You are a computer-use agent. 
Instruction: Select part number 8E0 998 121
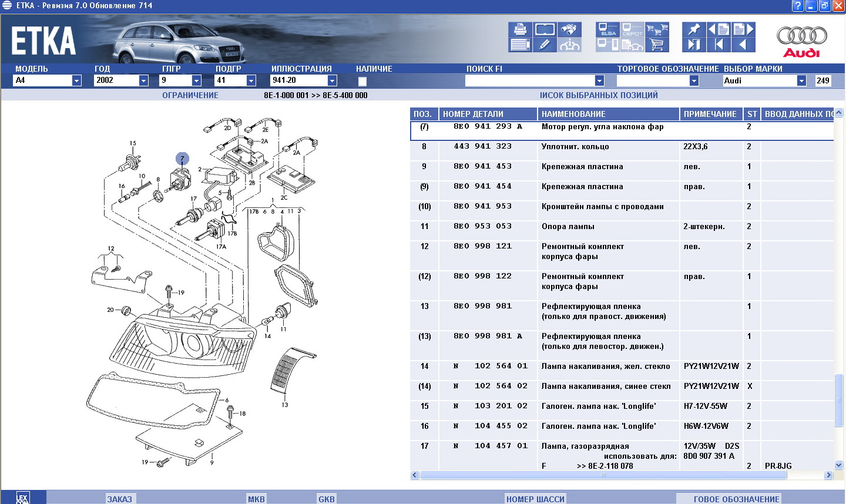(x=482, y=246)
